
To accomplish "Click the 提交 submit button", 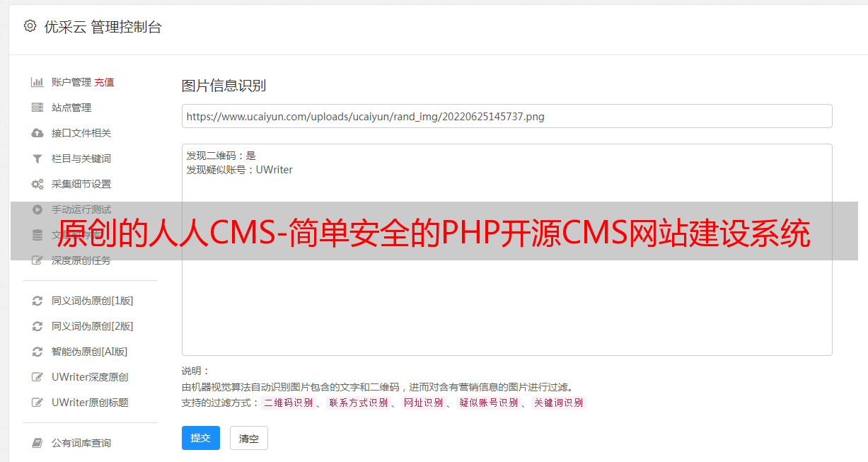I will click(x=201, y=438).
